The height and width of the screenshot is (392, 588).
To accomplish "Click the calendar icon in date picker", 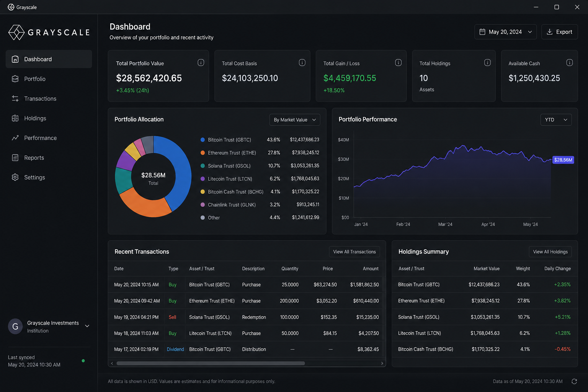I will tap(482, 32).
